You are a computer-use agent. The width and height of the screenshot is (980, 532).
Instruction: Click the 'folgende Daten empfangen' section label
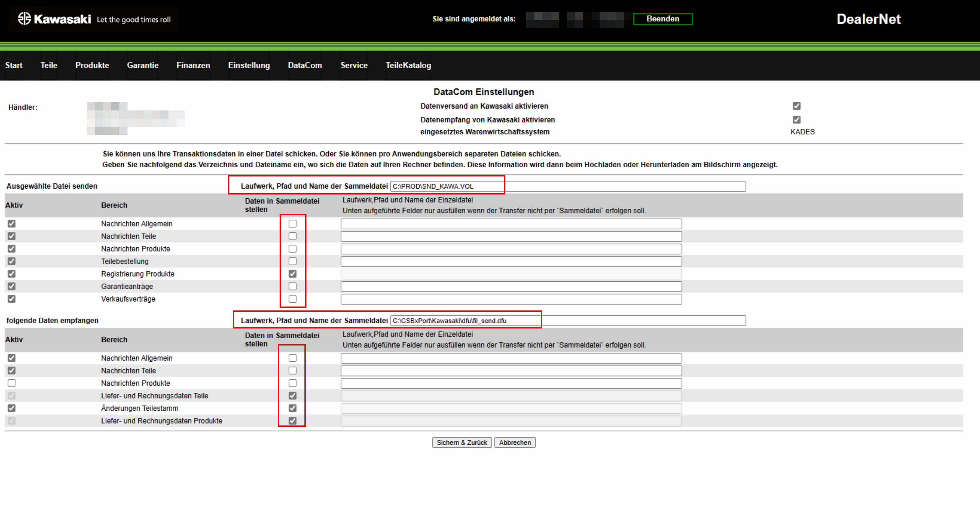coord(53,321)
